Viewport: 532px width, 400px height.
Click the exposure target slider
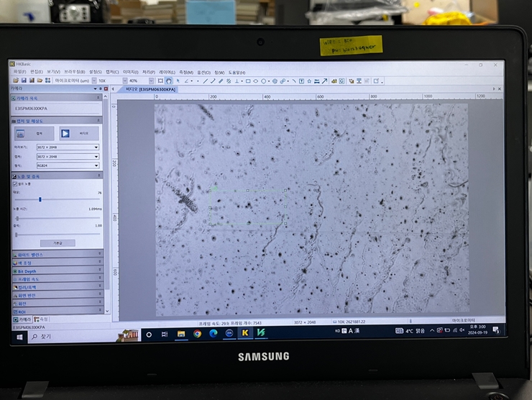40,199
